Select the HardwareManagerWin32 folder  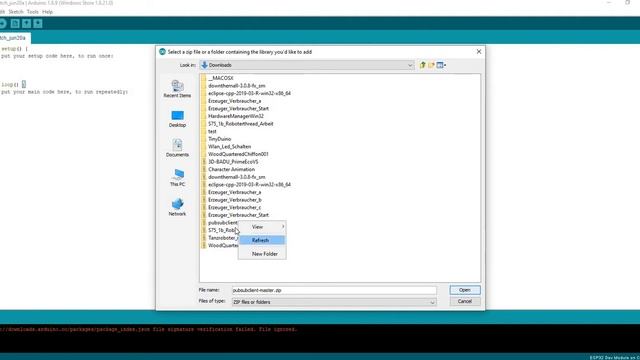click(x=232, y=116)
